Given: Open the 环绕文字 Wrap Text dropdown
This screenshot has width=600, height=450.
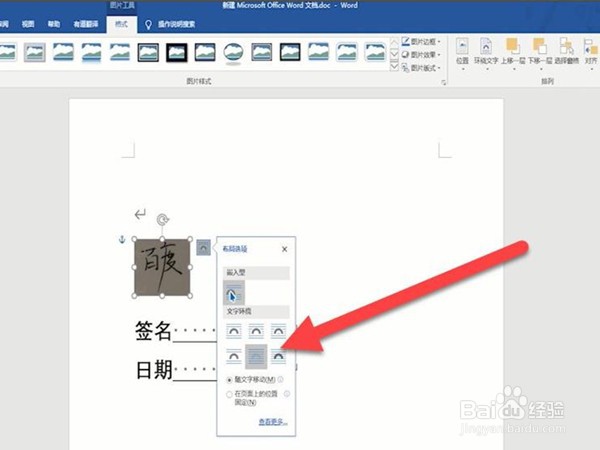Looking at the screenshot, I should (x=486, y=54).
